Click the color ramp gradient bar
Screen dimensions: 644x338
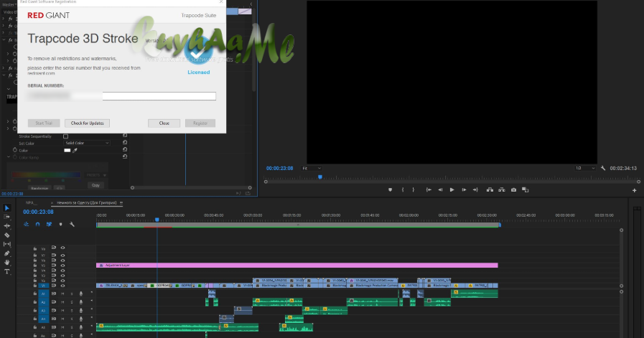[x=46, y=175]
